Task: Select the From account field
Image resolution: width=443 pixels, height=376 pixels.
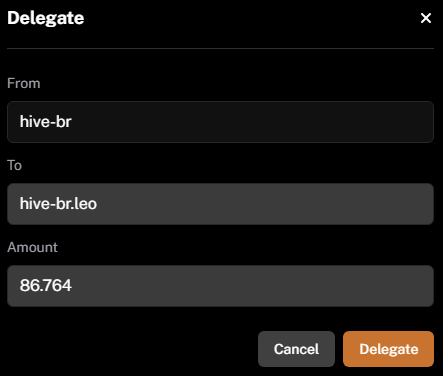Action: click(220, 122)
